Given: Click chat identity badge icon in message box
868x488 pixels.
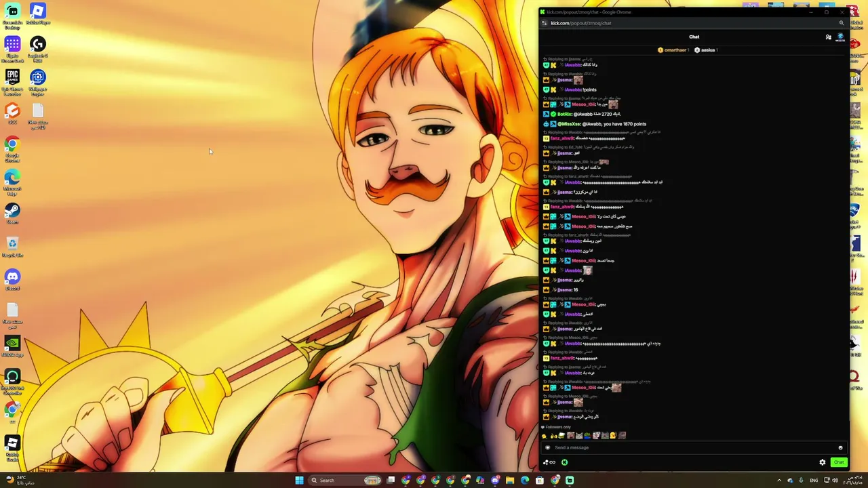Looking at the screenshot, I should (547, 447).
